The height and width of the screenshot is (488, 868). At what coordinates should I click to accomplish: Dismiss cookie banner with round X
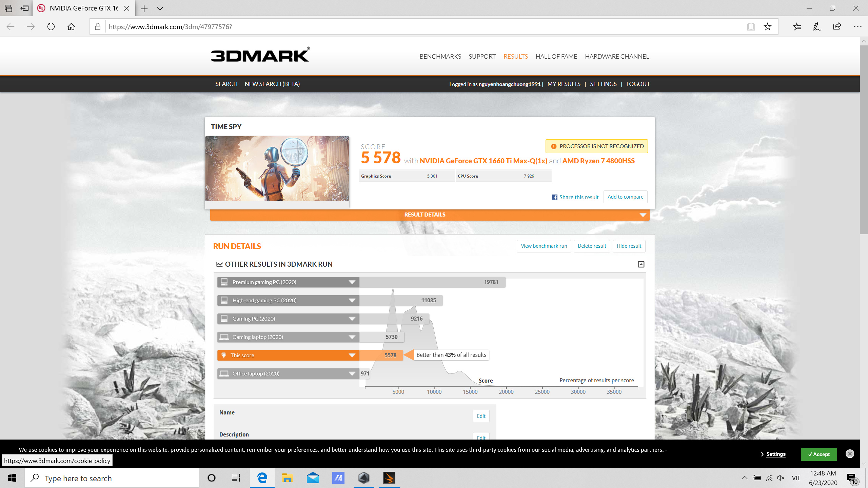[850, 454]
